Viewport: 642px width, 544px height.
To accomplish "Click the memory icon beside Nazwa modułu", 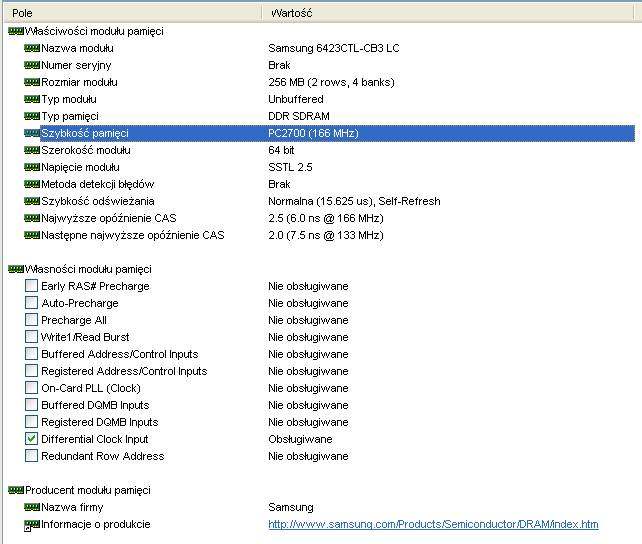I will pos(32,48).
